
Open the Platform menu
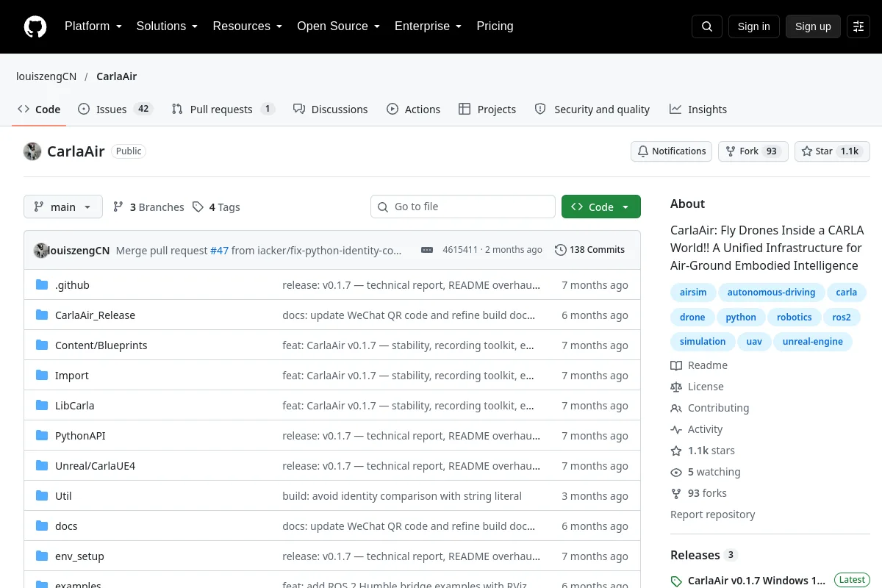point(93,26)
